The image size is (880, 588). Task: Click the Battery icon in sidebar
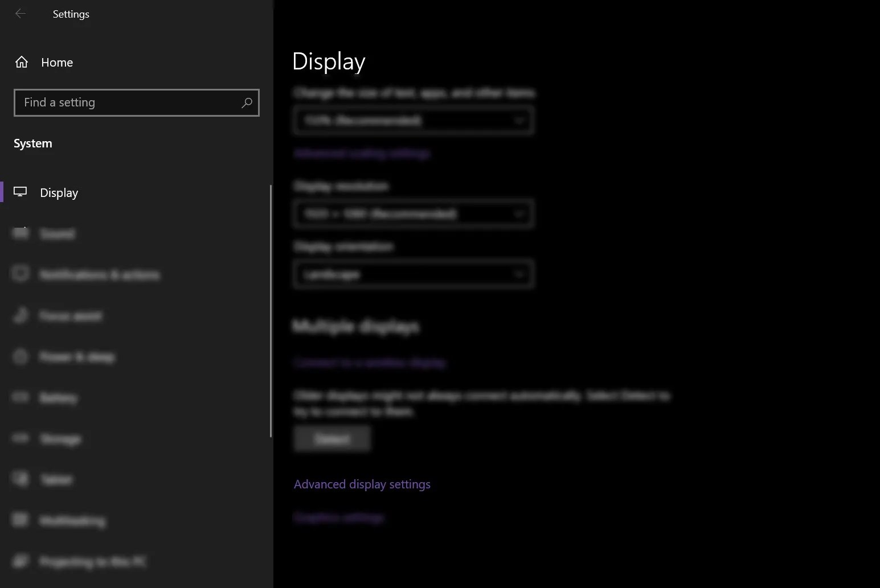pos(21,398)
